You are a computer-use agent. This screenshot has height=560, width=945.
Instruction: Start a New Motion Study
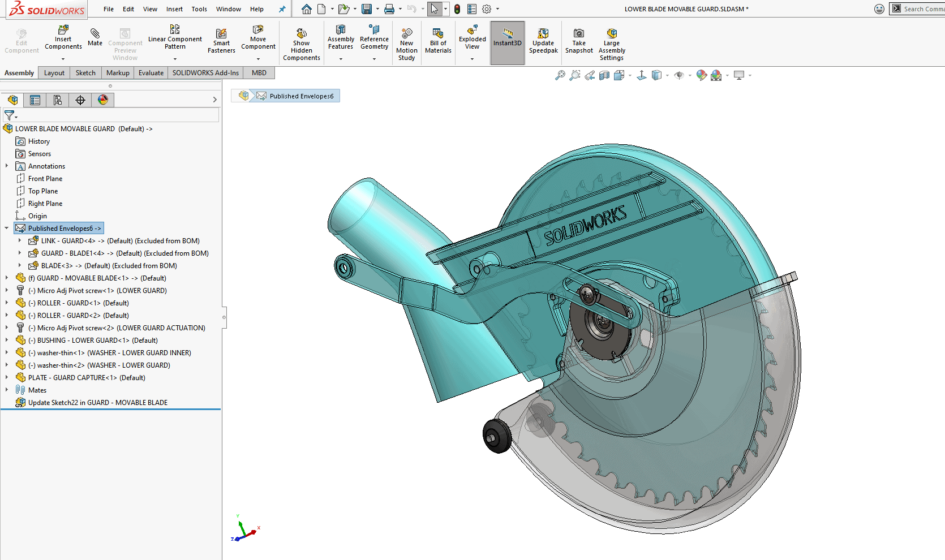point(407,44)
